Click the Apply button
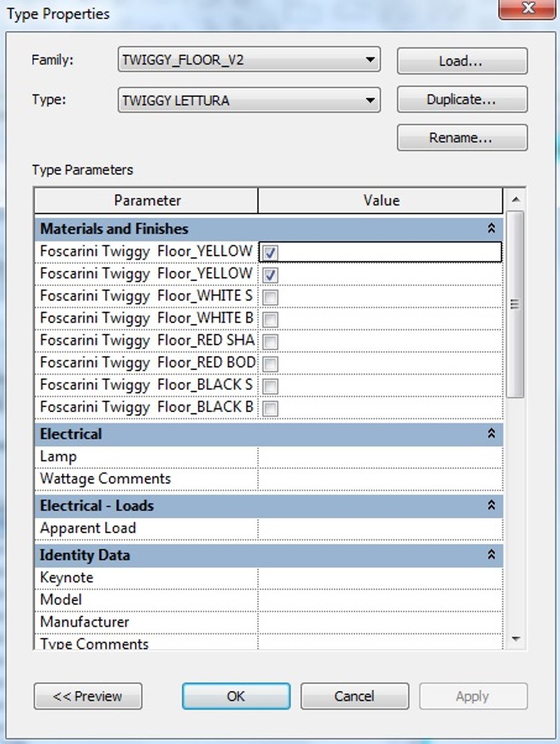Viewport: 560px width, 744px height. point(473,696)
